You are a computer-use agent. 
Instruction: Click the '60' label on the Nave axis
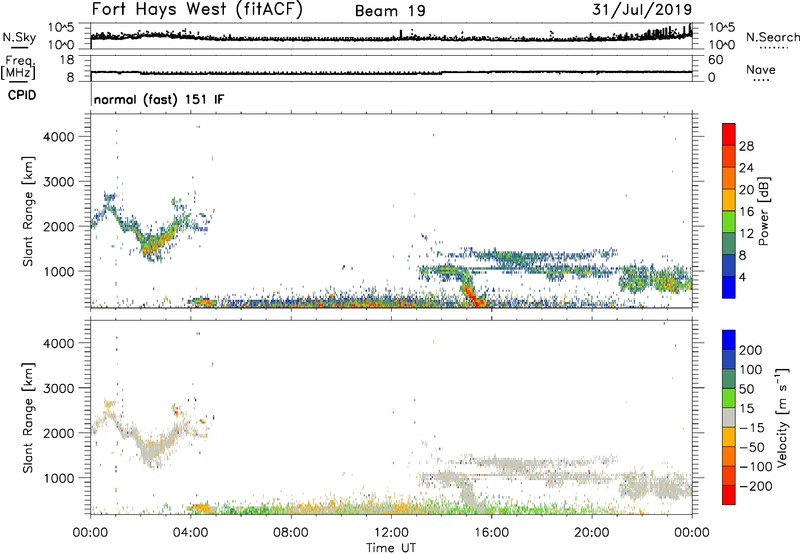(715, 60)
